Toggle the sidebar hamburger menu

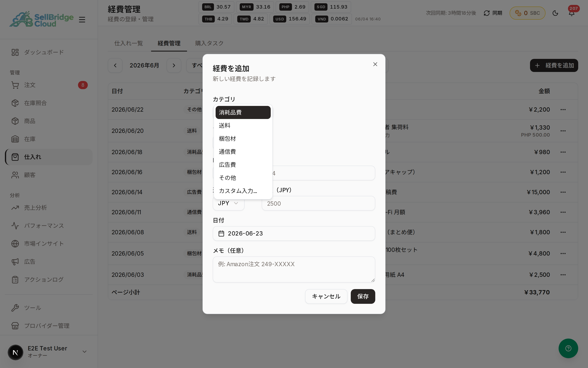click(82, 19)
